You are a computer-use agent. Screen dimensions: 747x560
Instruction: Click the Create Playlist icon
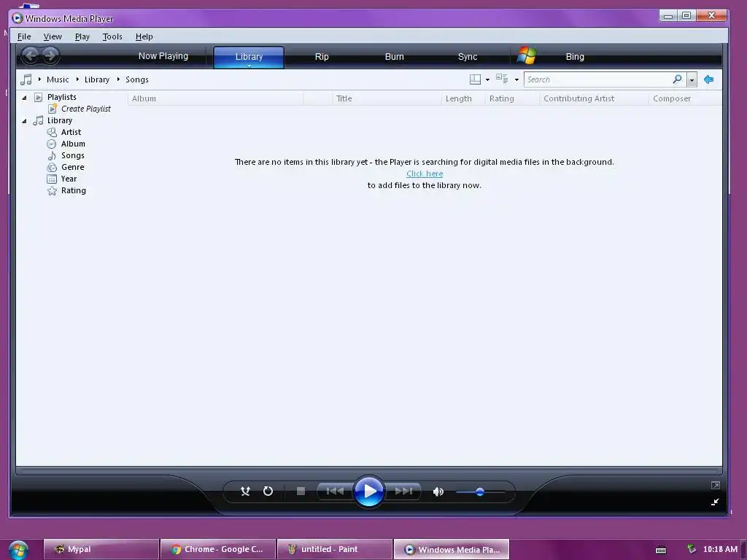53,109
